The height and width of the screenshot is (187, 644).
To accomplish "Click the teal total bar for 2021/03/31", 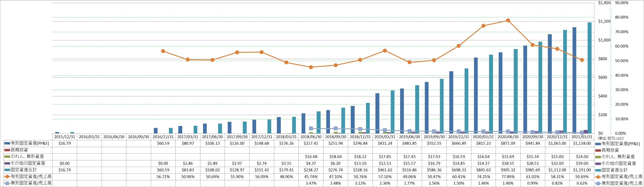I will [x=590, y=78].
